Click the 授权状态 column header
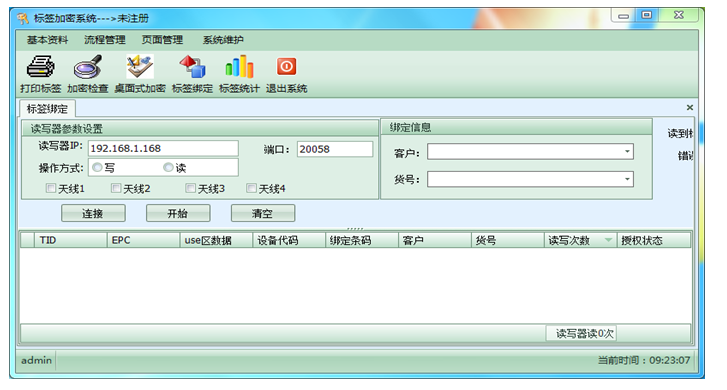 (653, 240)
